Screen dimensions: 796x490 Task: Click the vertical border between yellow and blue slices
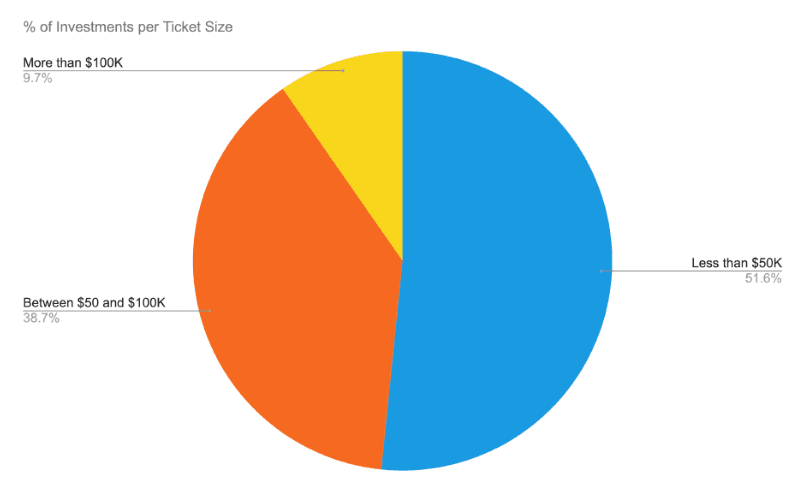pos(402,150)
